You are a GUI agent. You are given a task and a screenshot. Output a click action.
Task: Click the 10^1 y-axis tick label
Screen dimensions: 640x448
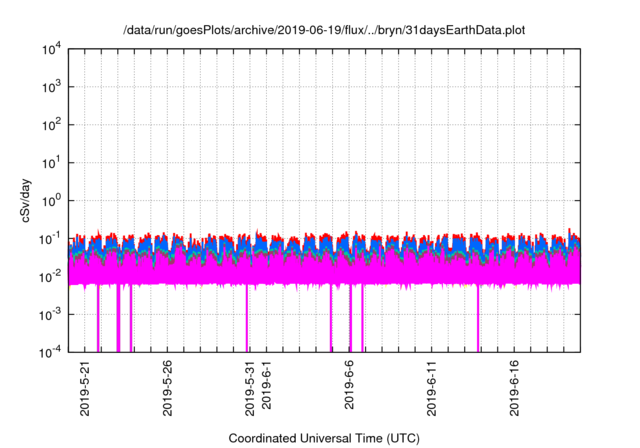tap(51, 163)
